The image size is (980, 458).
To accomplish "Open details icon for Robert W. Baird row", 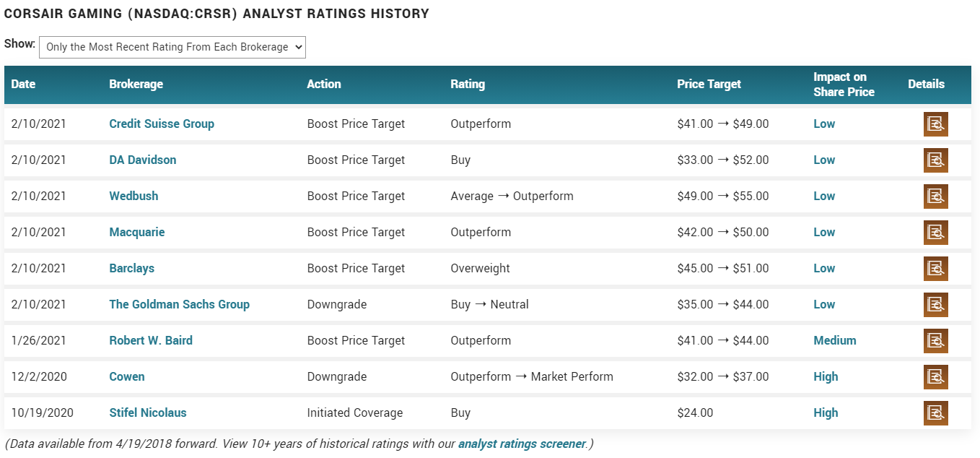I will click(935, 341).
